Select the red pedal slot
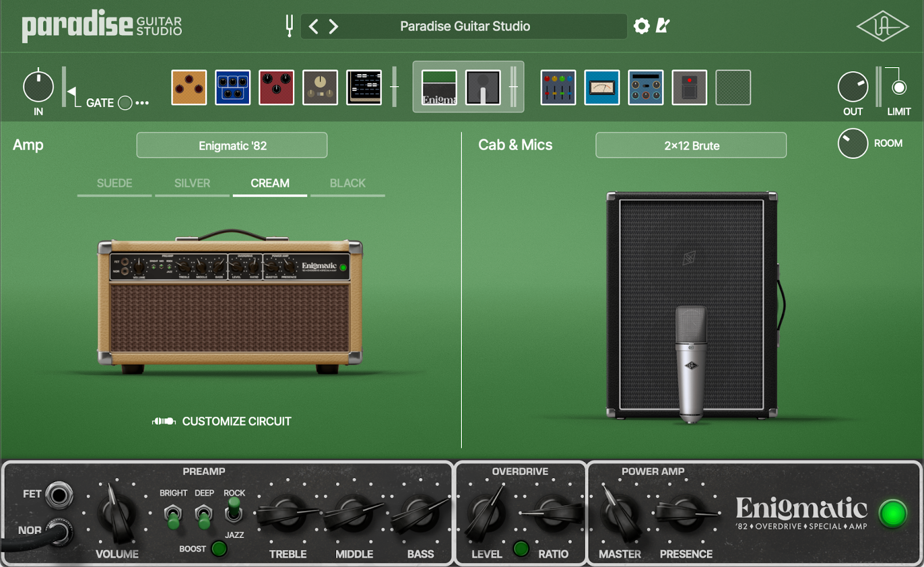The image size is (924, 567). coord(277,88)
